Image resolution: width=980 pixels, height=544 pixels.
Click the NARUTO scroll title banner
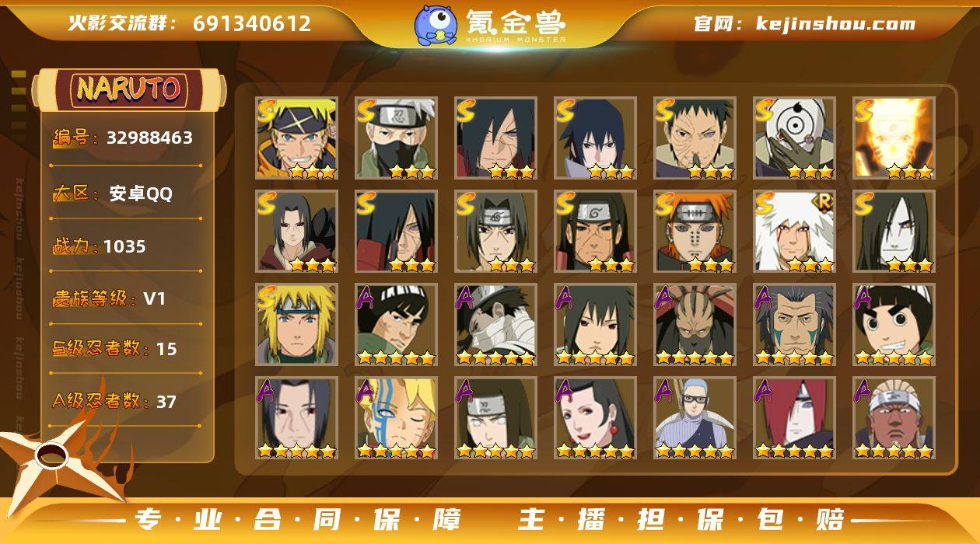(130, 89)
